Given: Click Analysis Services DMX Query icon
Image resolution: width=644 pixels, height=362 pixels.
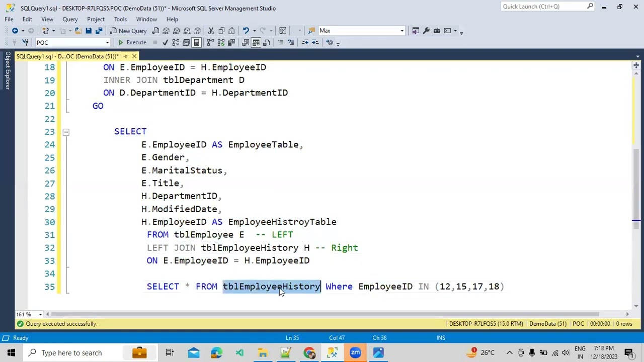Looking at the screenshot, I should 176,31.
